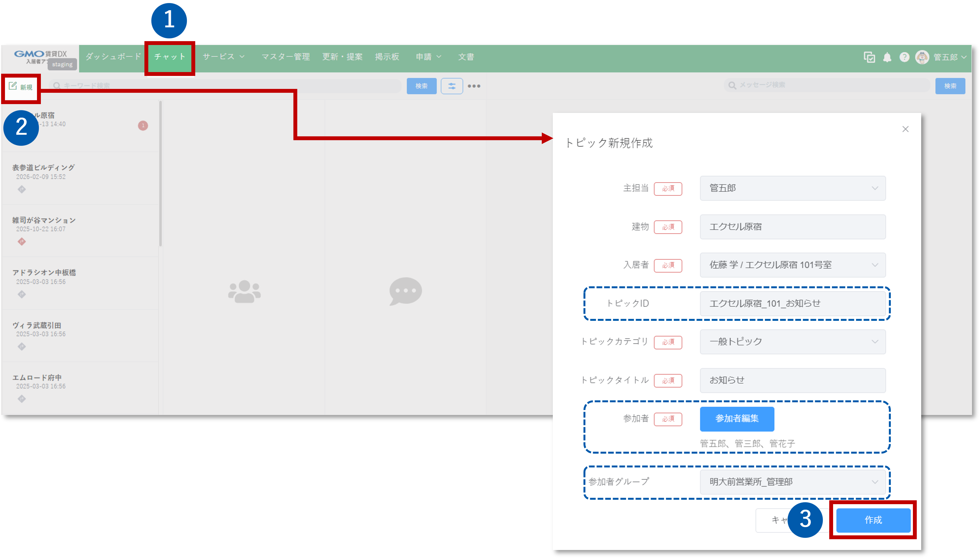Go to the 掲示板 menu item
The width and height of the screenshot is (980, 558).
click(387, 57)
